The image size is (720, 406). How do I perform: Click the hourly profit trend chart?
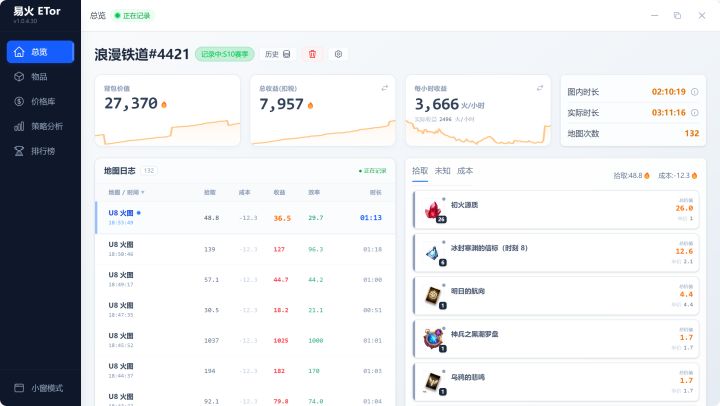tap(478, 133)
